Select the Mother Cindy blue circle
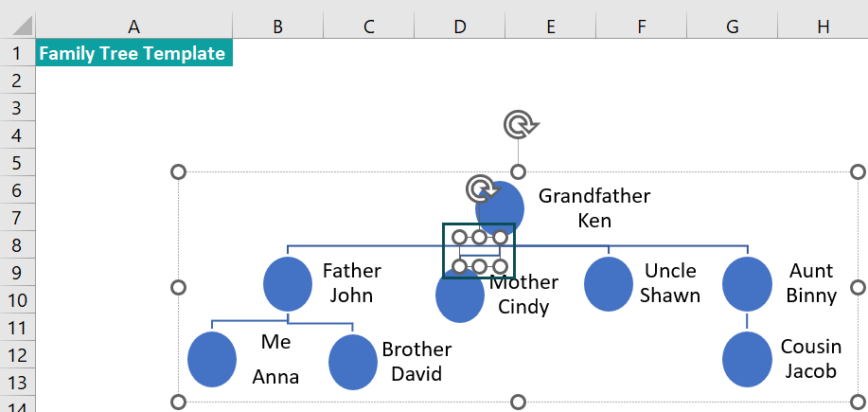This screenshot has width=868, height=412. pyautogui.click(x=460, y=297)
